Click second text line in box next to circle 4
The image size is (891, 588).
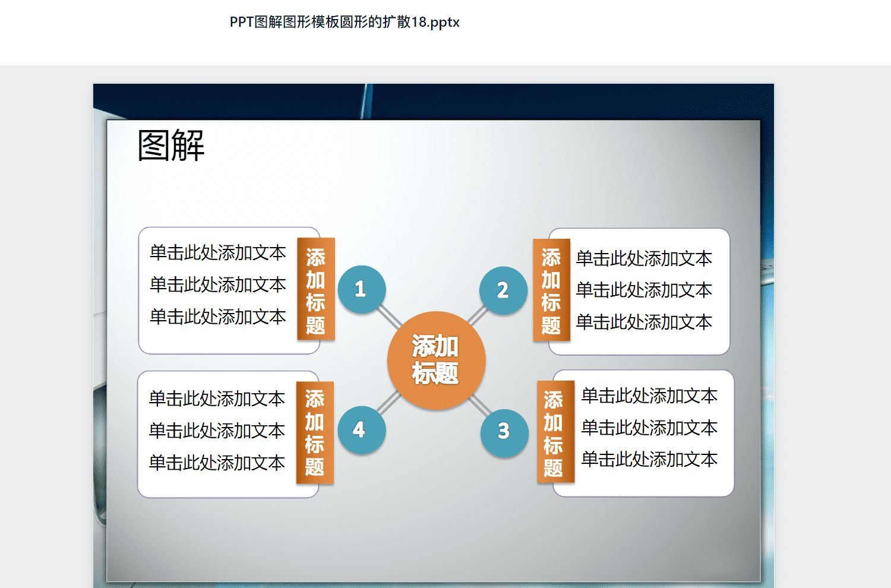click(x=217, y=431)
